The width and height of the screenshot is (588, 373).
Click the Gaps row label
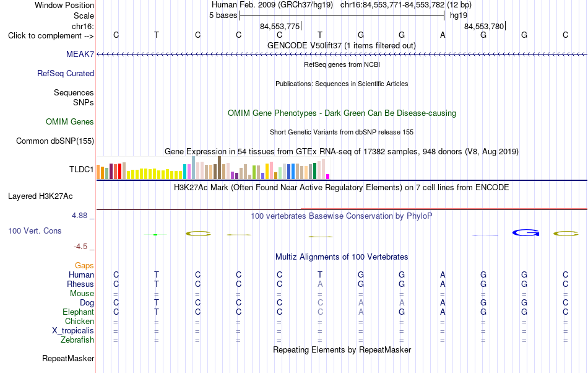click(x=84, y=266)
